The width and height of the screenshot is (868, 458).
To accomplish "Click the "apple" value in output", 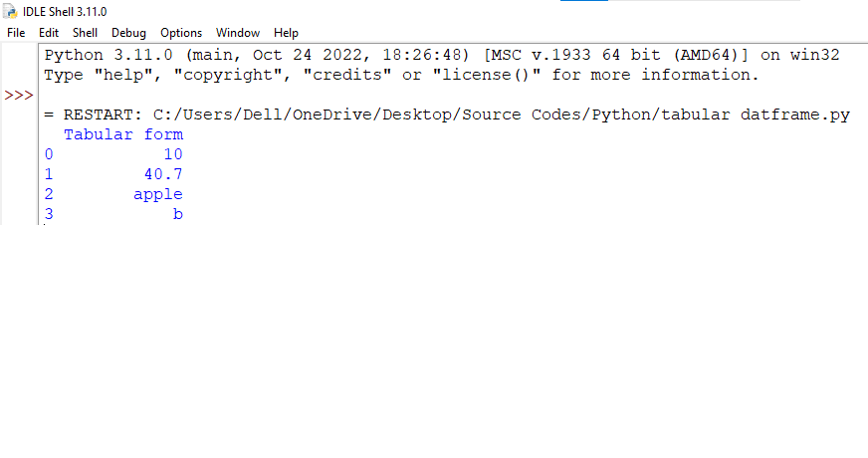I will (x=158, y=194).
